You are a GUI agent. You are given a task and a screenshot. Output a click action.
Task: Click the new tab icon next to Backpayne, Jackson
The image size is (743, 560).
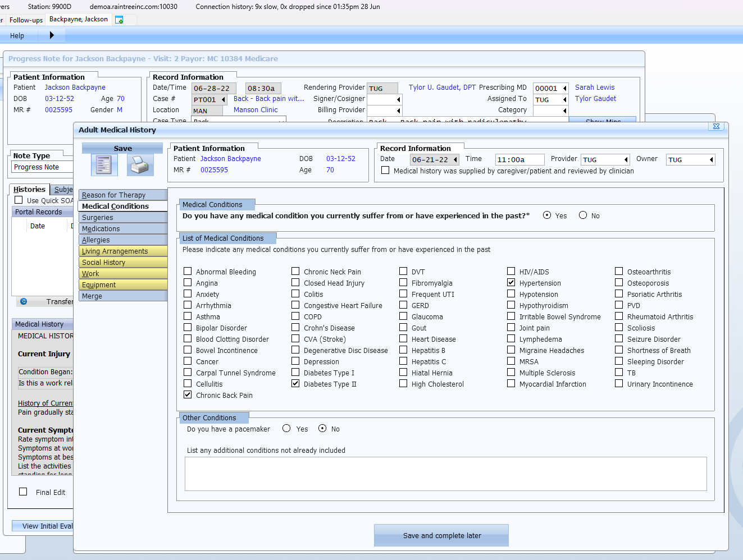(119, 20)
